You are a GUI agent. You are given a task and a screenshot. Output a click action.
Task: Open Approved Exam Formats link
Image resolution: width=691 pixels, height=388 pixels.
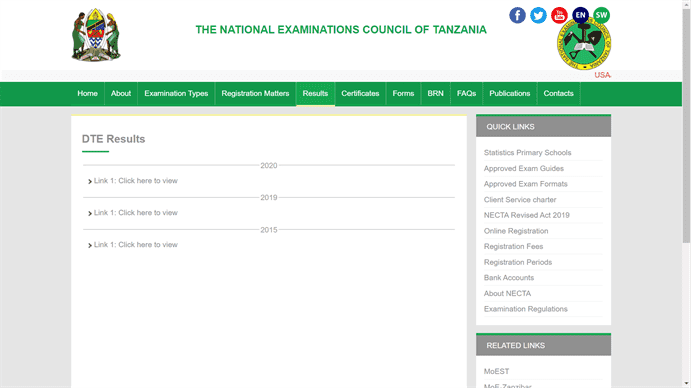526,184
